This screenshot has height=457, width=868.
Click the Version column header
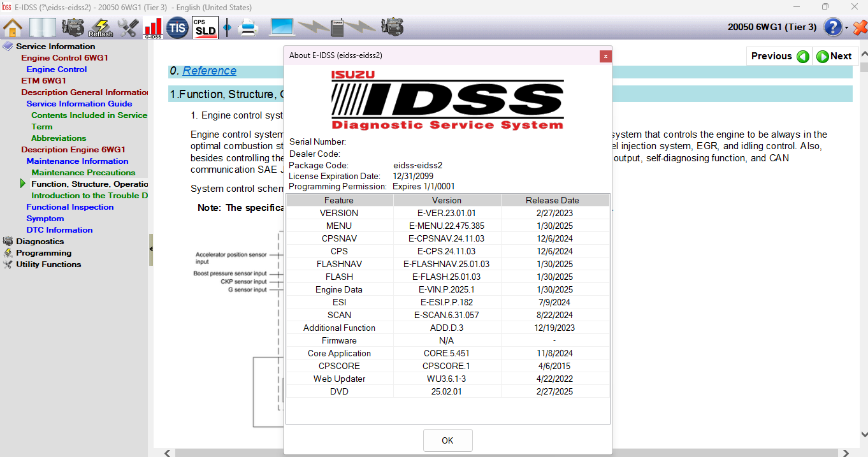click(447, 200)
